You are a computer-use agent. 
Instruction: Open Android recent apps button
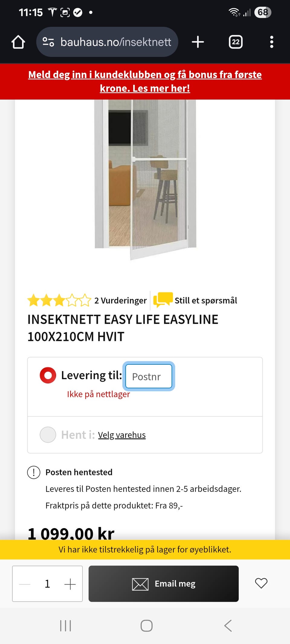tap(66, 626)
